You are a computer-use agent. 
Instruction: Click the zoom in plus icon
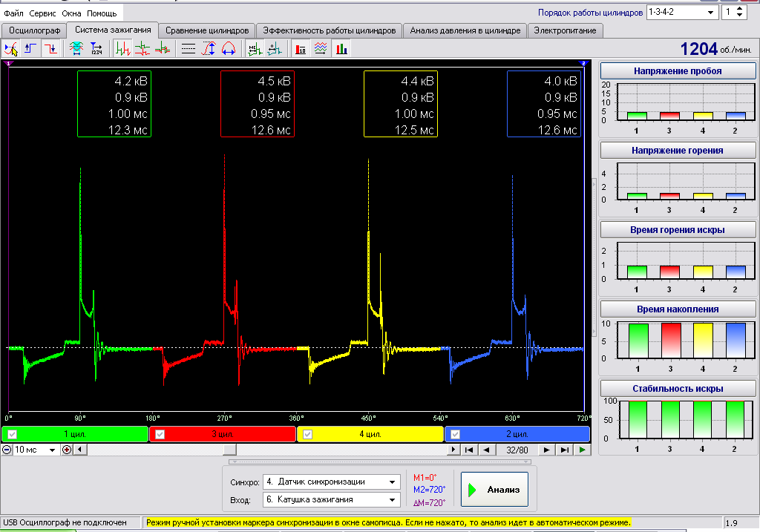tap(66, 450)
